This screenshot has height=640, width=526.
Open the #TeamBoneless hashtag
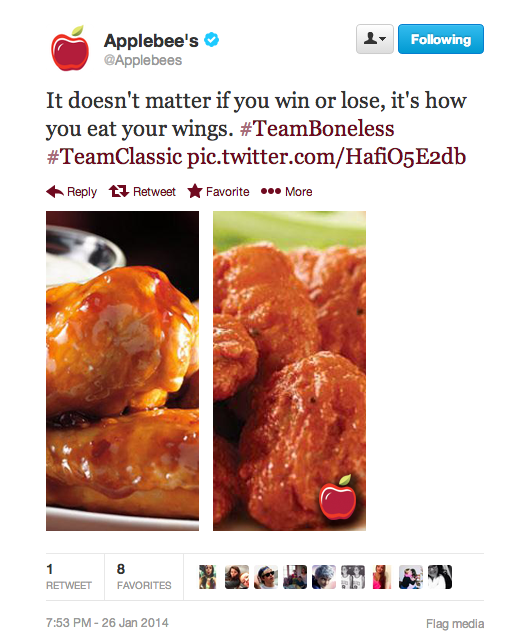(317, 129)
